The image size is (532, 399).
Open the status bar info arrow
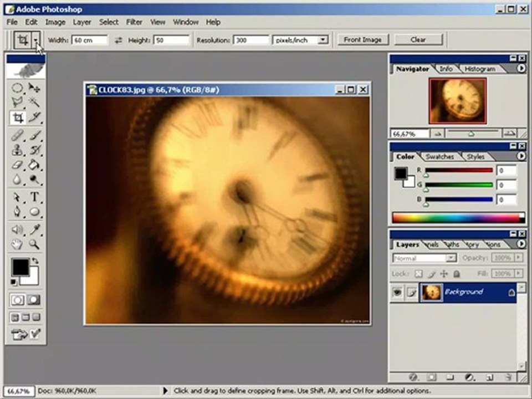(x=165, y=391)
